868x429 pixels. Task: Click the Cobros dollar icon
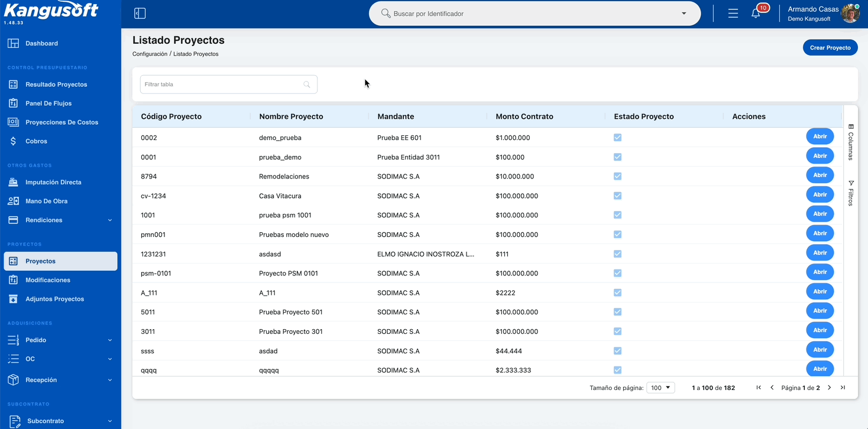[x=13, y=141]
